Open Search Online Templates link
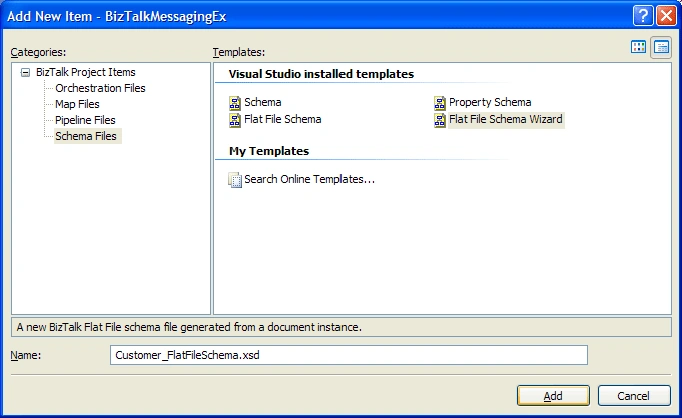Image resolution: width=682 pixels, height=418 pixels. coord(309,179)
